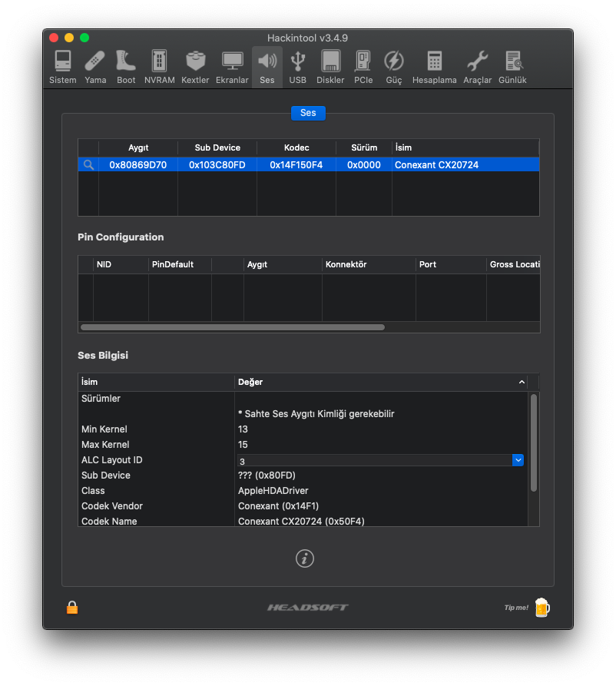Screen dimensions: 616x686
Task: Open the Güç power section
Action: [394, 66]
